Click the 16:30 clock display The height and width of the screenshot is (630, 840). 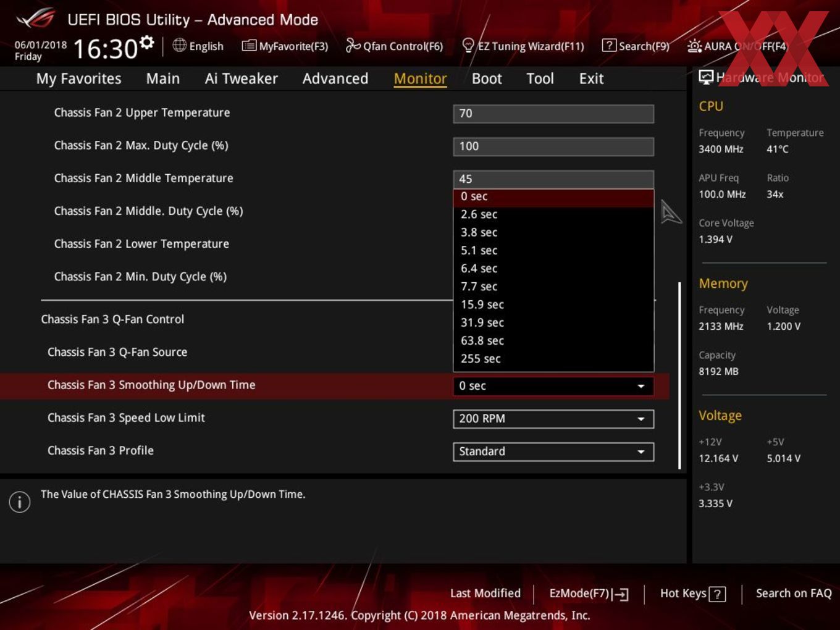[x=105, y=48]
